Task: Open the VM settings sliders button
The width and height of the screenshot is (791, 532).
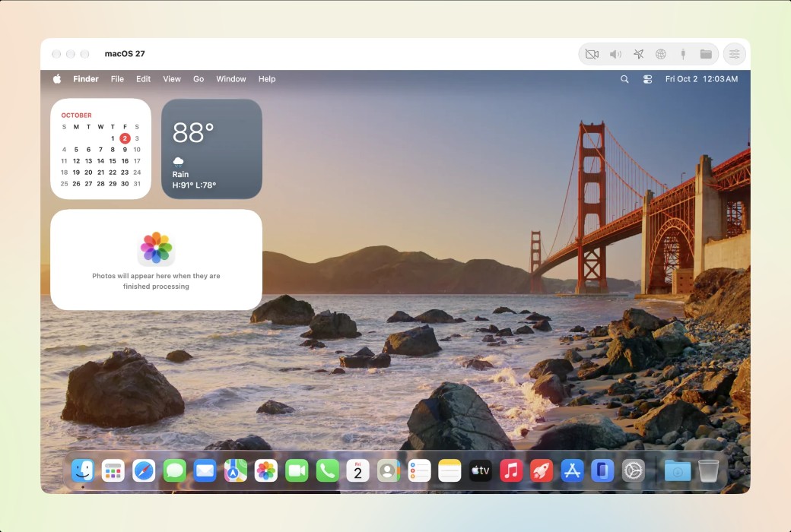Action: [735, 54]
